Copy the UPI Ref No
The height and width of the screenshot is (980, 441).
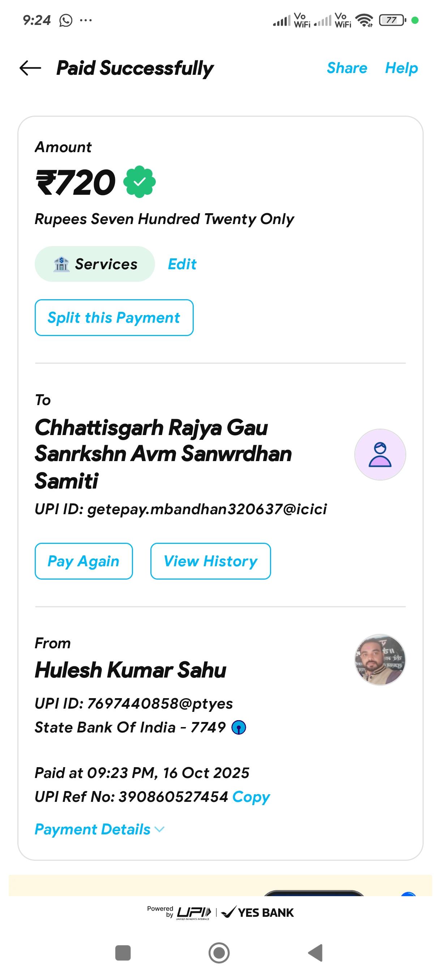click(251, 797)
